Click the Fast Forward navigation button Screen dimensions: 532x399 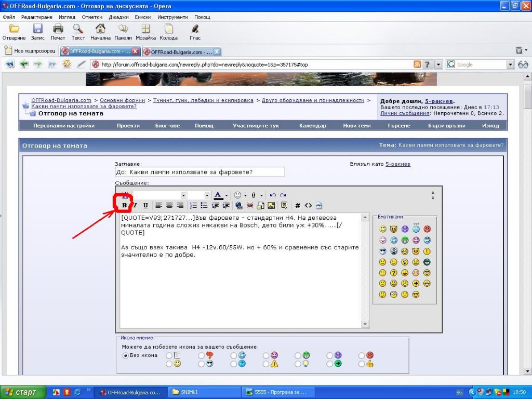(52, 64)
